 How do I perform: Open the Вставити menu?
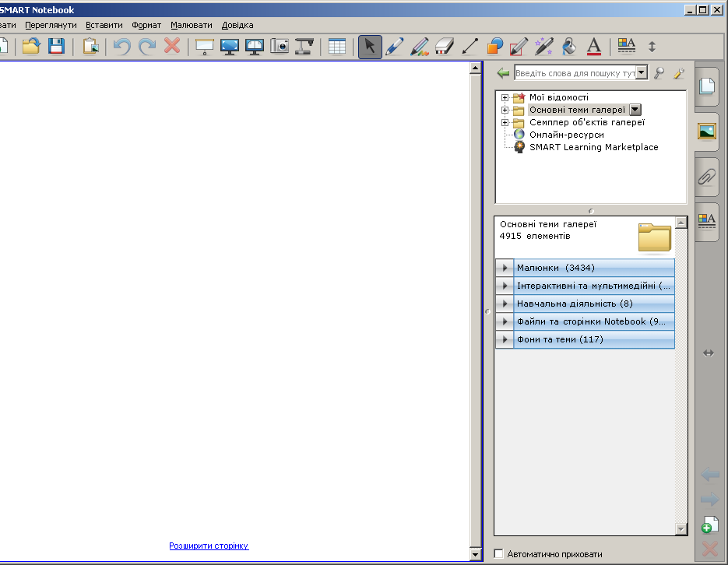tap(104, 25)
